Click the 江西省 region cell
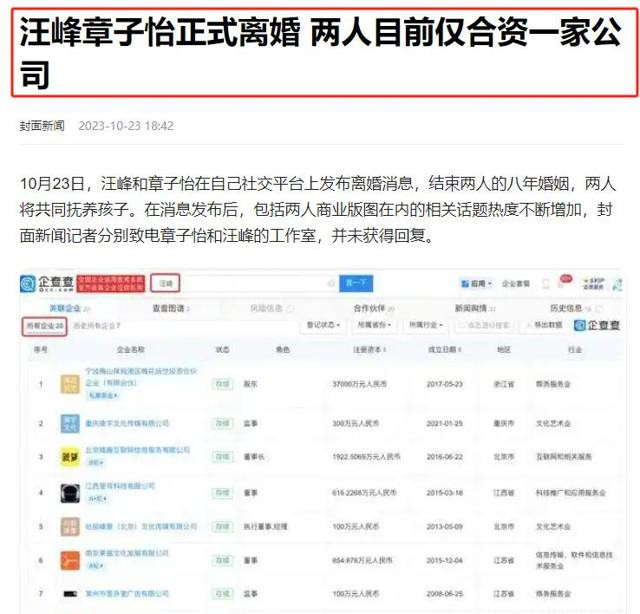Screen dimensions: 640x614 tap(504, 493)
